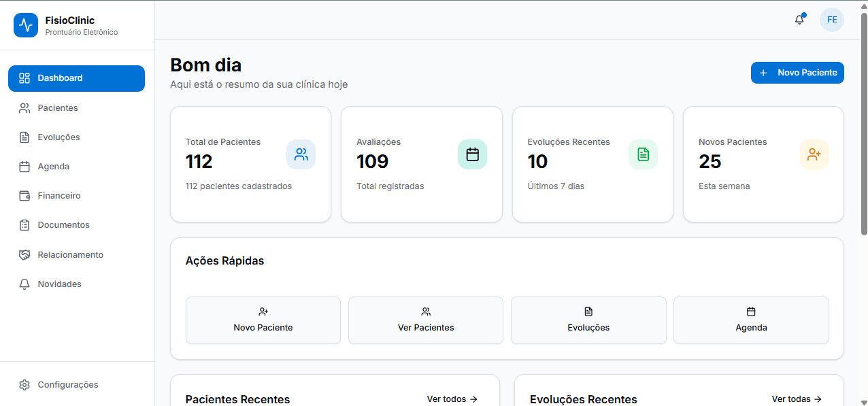Open notifications bell in top bar
Viewport: 868px width, 406px height.
[x=799, y=20]
